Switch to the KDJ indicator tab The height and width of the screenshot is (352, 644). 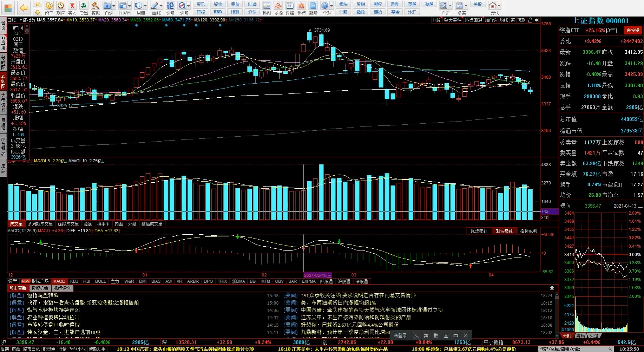pyautogui.click(x=74, y=281)
